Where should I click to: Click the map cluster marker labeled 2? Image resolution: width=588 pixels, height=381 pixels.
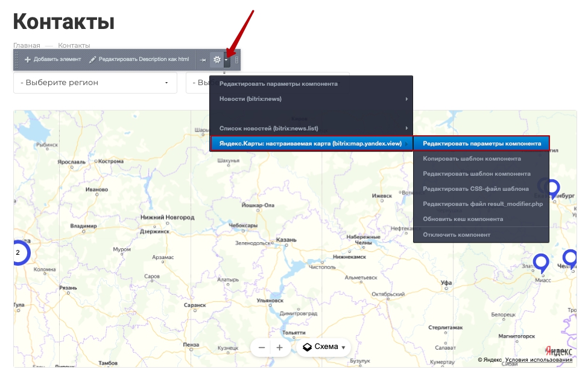click(x=18, y=252)
